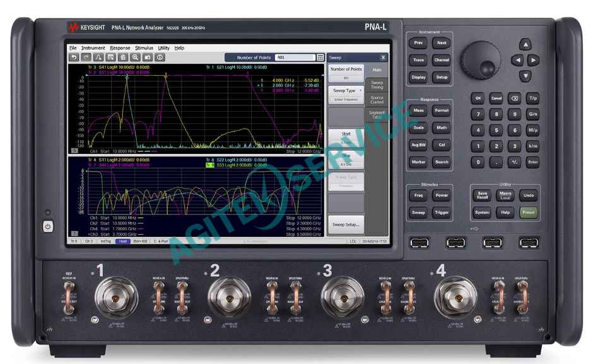
Task: Push the power button on the front panel
Action: click(x=48, y=226)
